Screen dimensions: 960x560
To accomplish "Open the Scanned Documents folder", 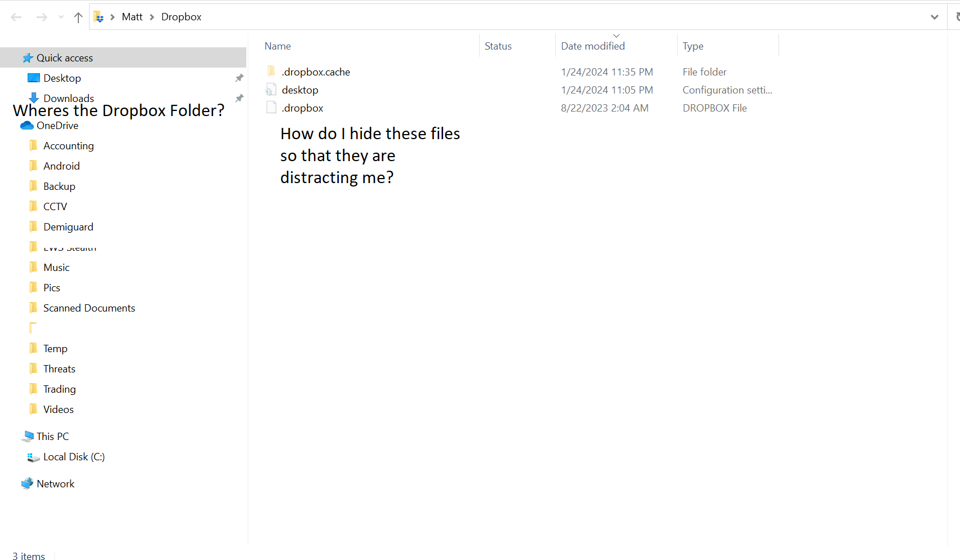I will pos(89,308).
